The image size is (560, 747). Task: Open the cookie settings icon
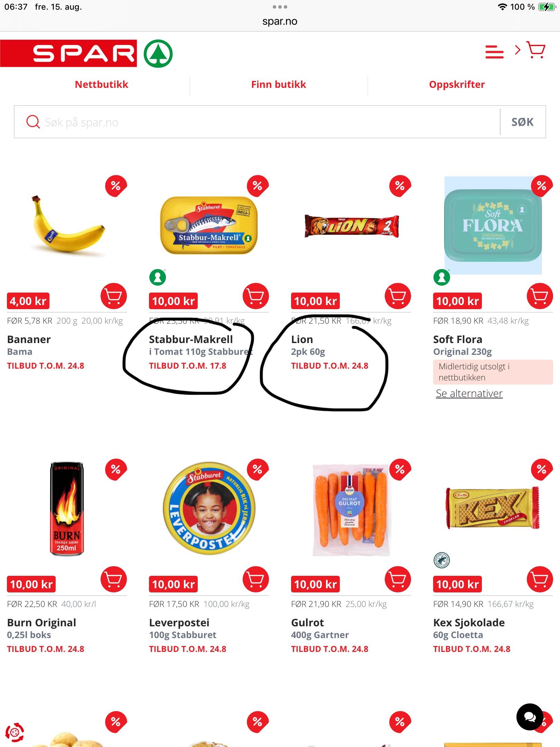point(15,732)
